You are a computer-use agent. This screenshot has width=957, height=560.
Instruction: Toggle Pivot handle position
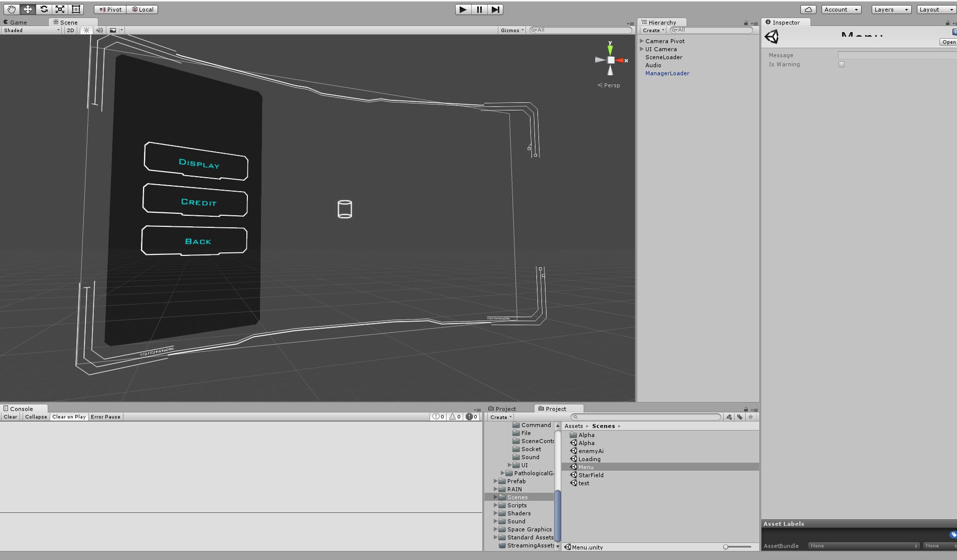(x=110, y=10)
